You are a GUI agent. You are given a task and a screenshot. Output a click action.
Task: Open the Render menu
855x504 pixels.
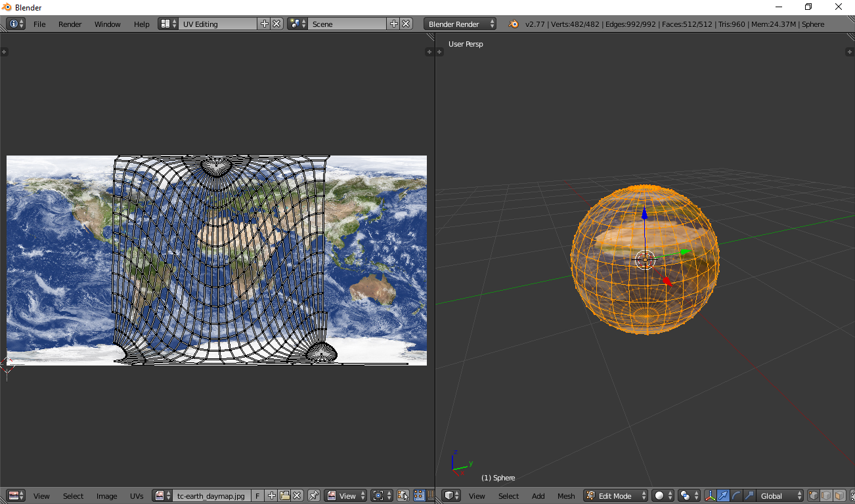[70, 24]
